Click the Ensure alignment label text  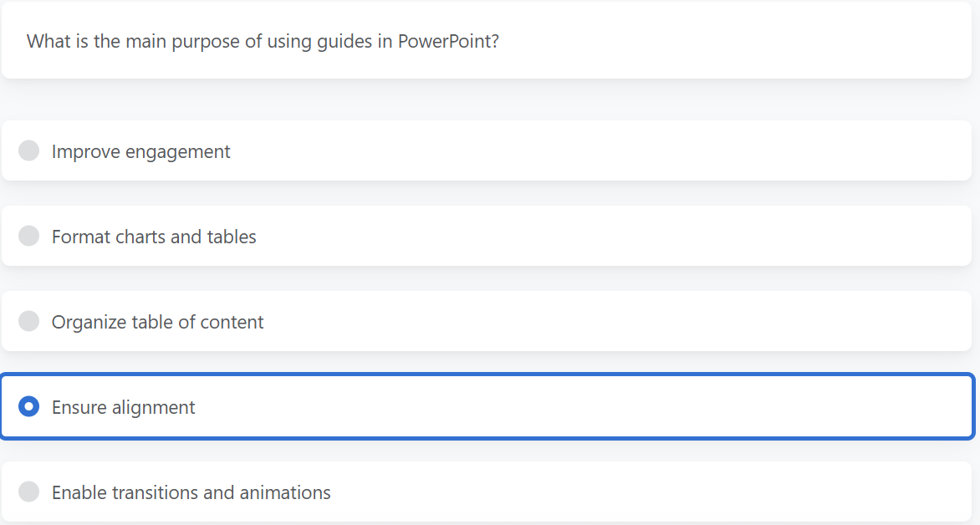pos(124,407)
